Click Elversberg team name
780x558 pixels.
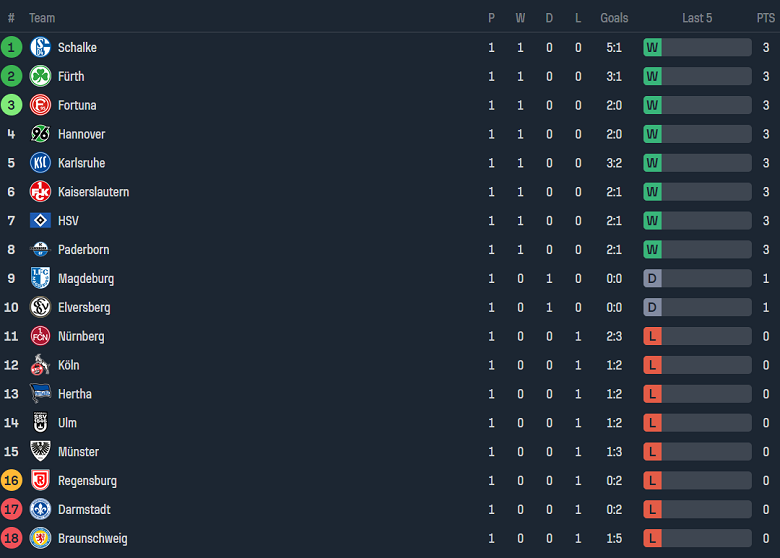click(x=84, y=307)
